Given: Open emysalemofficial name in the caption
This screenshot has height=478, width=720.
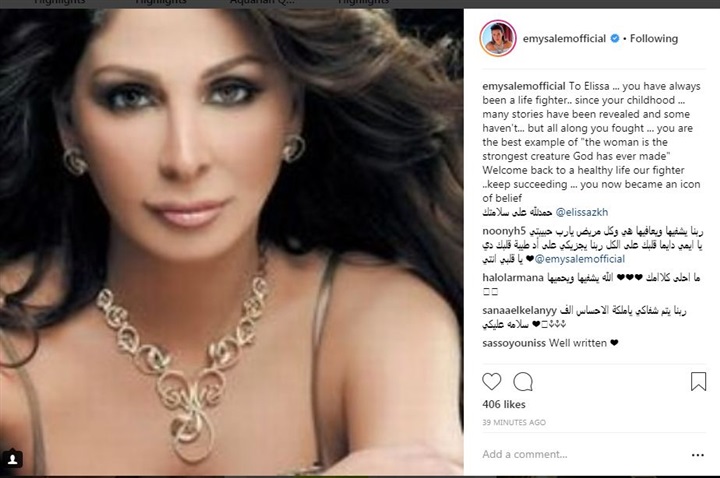Looking at the screenshot, I should [524, 86].
